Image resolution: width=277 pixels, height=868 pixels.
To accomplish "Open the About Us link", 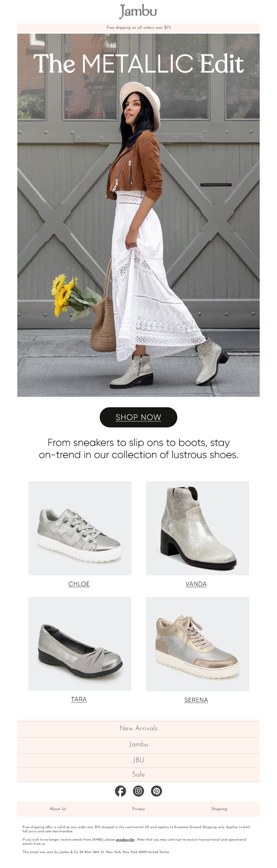I will (x=58, y=809).
